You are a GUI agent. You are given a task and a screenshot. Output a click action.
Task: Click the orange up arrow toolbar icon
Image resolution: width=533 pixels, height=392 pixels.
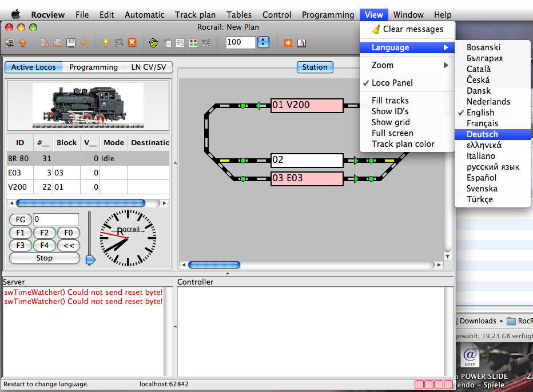23,42
